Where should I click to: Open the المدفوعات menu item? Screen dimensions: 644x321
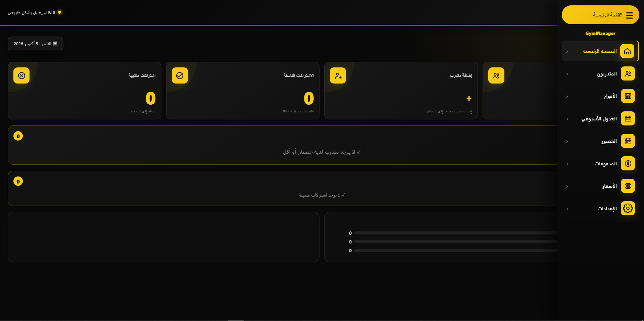(600, 164)
